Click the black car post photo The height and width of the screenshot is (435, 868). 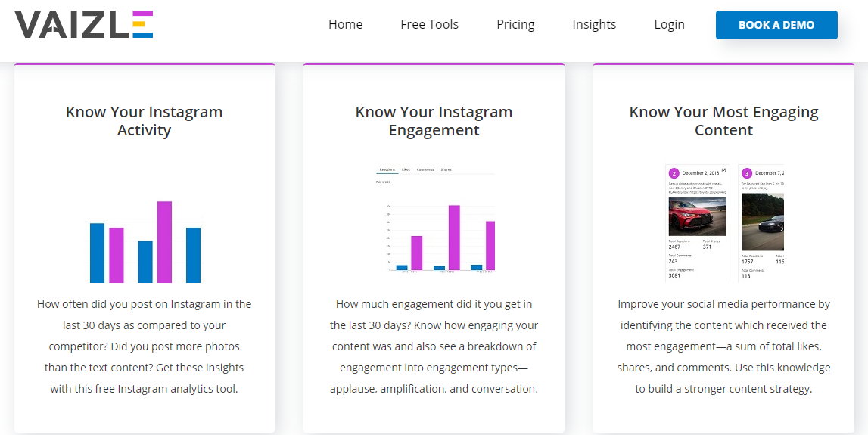coord(763,222)
